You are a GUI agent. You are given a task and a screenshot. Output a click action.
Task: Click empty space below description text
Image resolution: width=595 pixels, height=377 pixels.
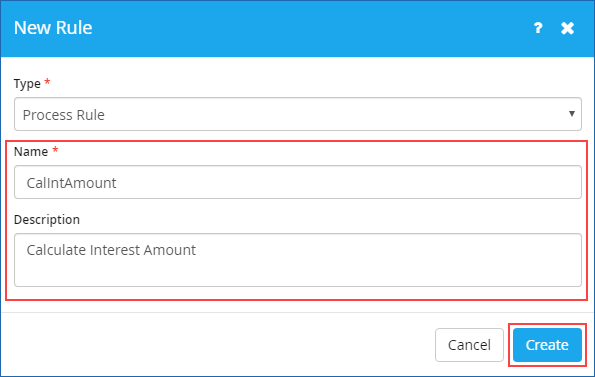point(298,274)
